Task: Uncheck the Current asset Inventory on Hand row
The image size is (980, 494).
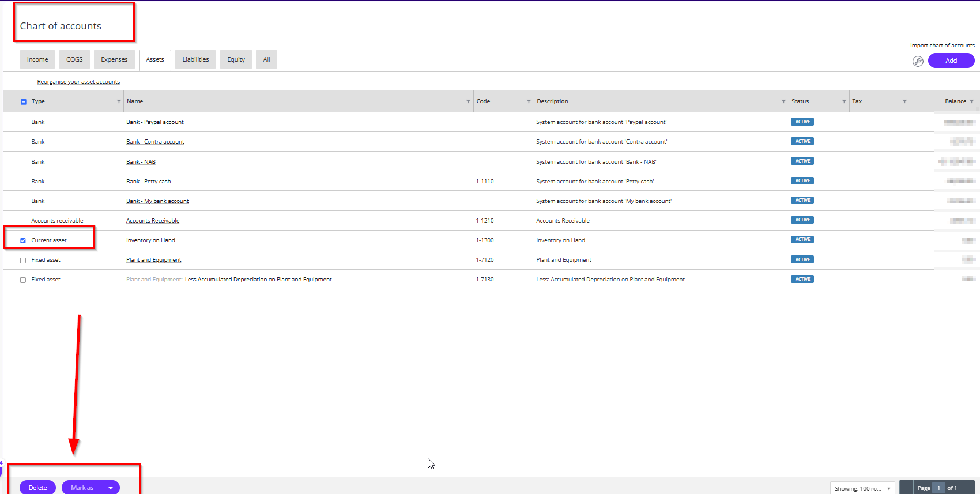Action: [23, 240]
